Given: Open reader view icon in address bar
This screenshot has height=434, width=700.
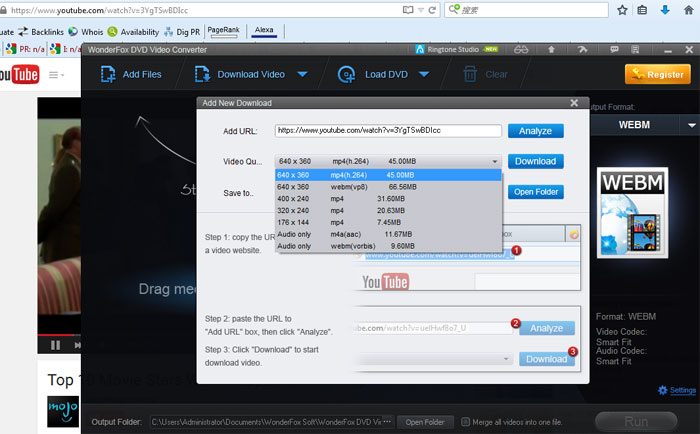Looking at the screenshot, I should coord(408,10).
